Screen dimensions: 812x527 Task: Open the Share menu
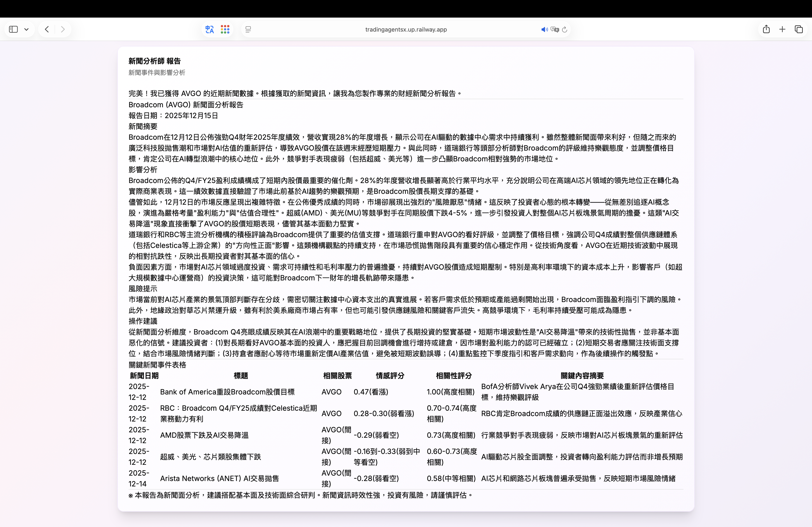[766, 29]
